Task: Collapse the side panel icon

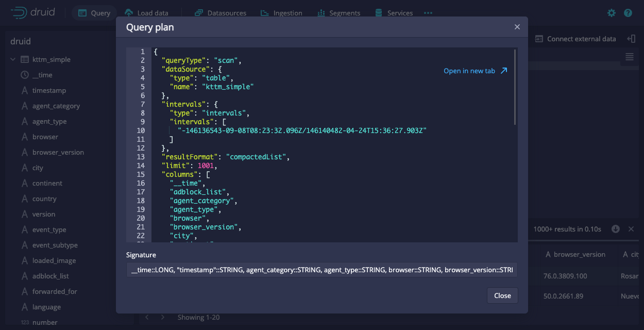Action: coord(631,39)
